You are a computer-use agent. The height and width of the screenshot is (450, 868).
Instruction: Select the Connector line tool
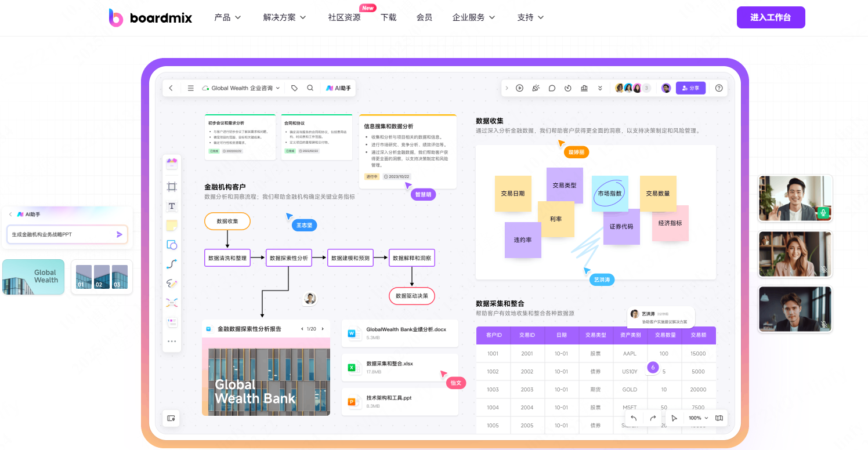[172, 264]
